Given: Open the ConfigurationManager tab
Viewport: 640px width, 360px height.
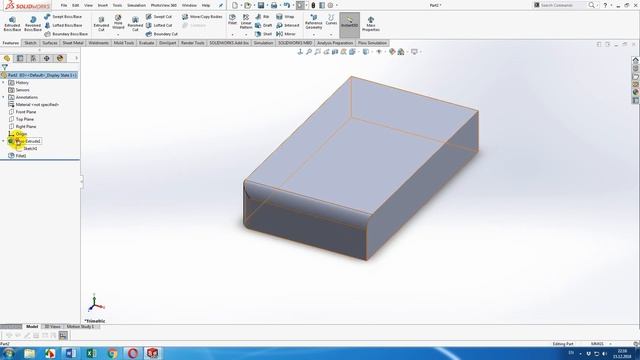Looking at the screenshot, I should (x=33, y=58).
